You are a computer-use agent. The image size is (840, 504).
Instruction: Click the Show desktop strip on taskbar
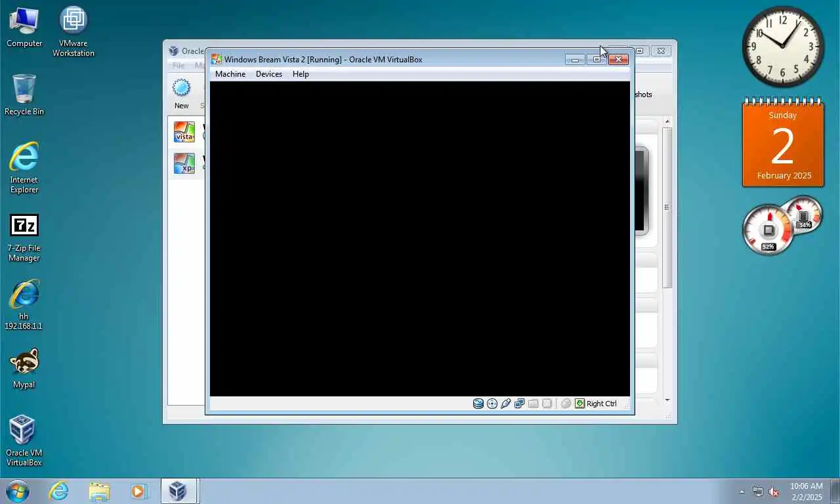835,492
